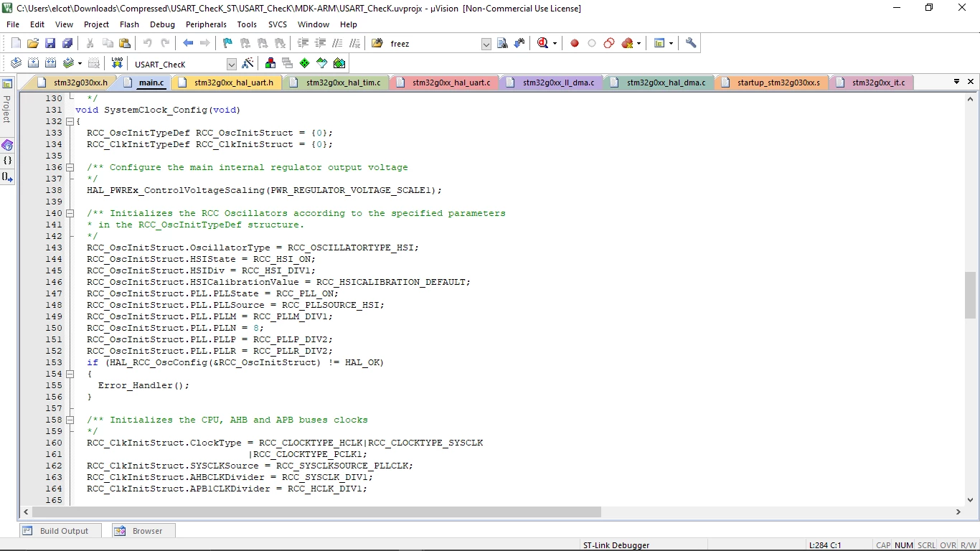Start the debug session with the magnifier icon
The image size is (980, 551).
(x=543, y=43)
